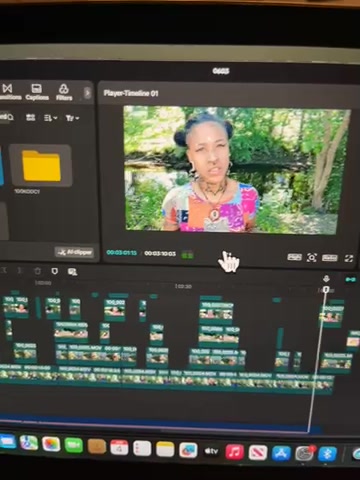
Task: Open Apple TV in the dock
Action: (211, 451)
